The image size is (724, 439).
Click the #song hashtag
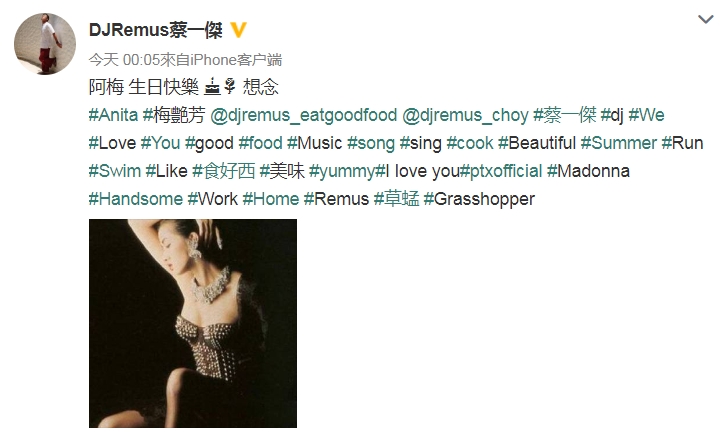pos(371,144)
